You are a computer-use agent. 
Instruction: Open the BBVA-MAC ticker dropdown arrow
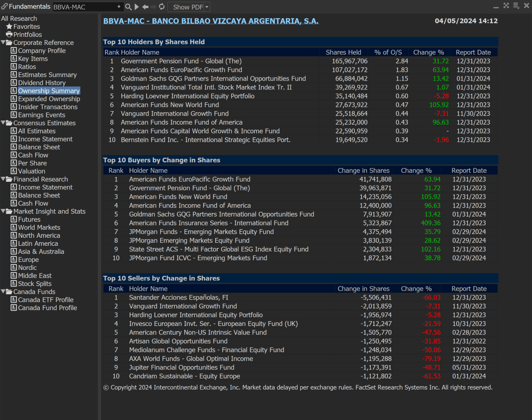[119, 7]
